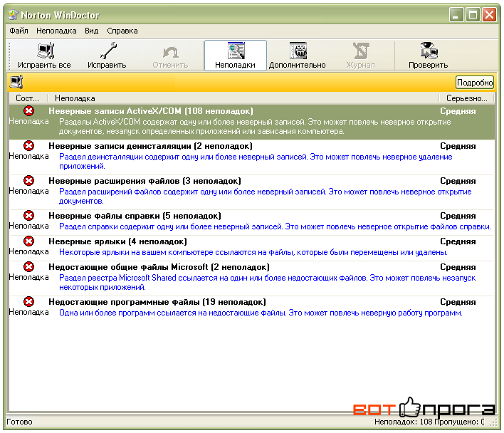
Task: Click description 'Раздел расширений файлов содержит...'
Action: click(266, 197)
